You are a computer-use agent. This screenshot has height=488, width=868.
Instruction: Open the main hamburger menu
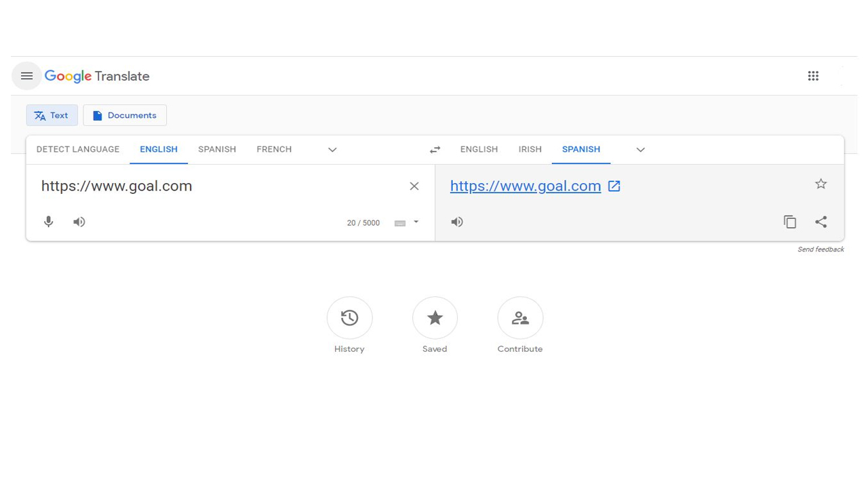26,76
